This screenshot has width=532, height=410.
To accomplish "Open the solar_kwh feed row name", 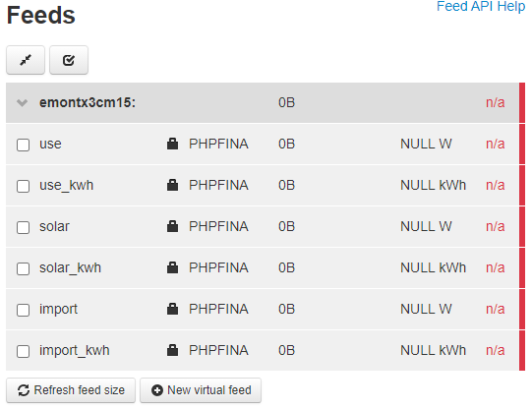I will pos(70,267).
